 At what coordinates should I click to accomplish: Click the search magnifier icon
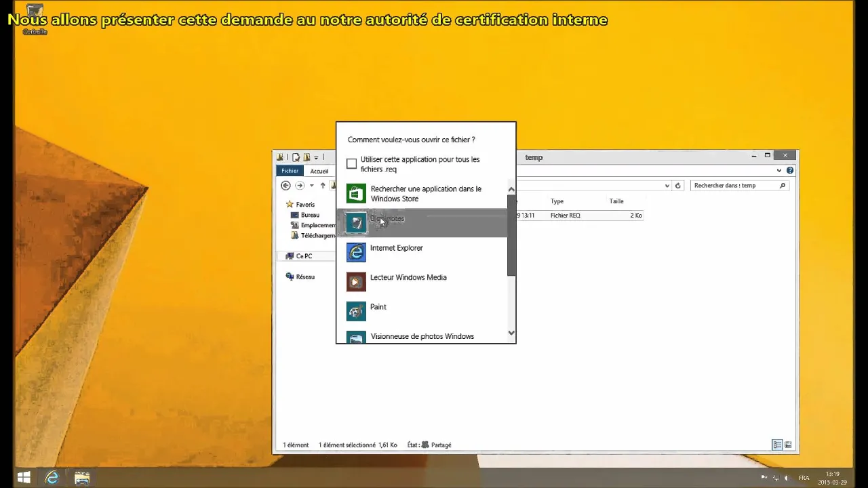783,186
